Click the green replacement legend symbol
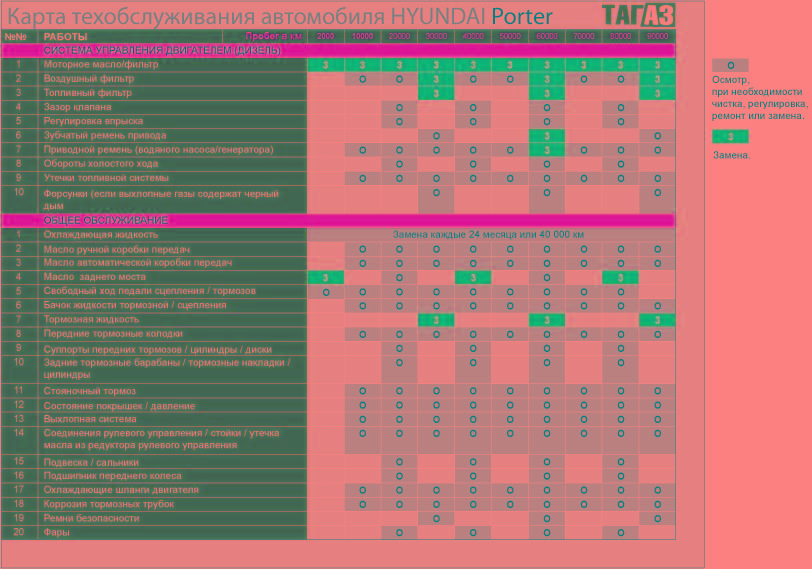 click(x=730, y=137)
